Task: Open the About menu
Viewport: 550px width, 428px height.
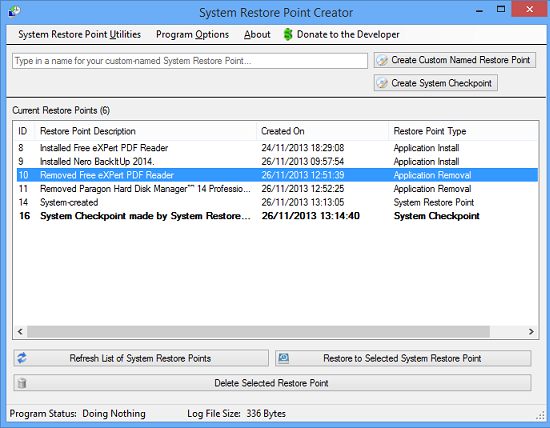Action: pos(257,34)
